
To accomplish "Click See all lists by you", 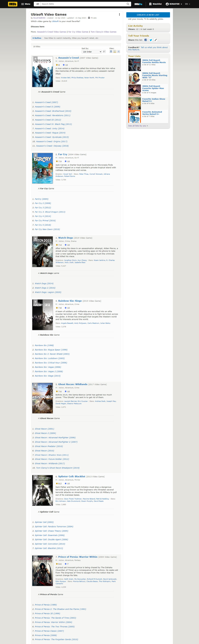I will (x=138, y=126).
